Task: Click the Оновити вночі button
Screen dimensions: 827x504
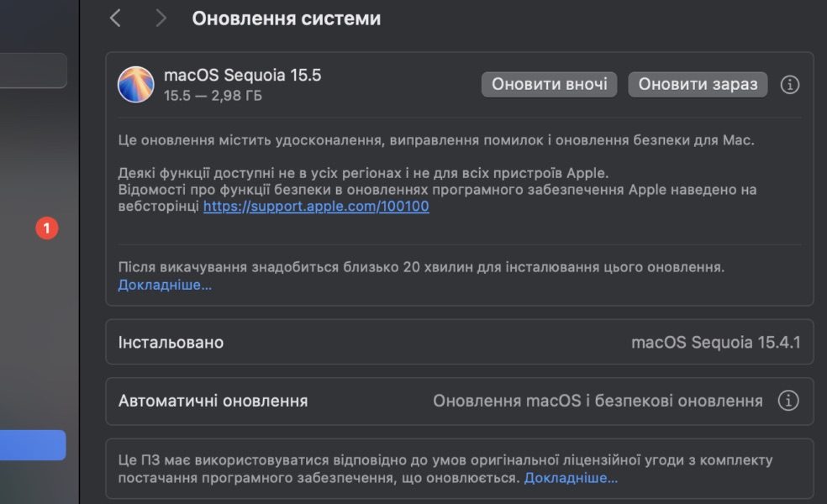Action: coord(549,84)
